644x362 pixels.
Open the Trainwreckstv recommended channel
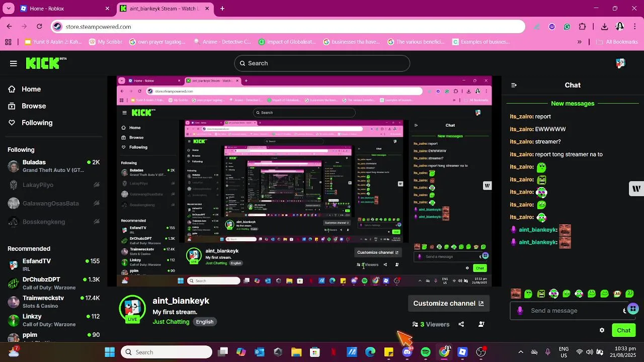coord(53,302)
